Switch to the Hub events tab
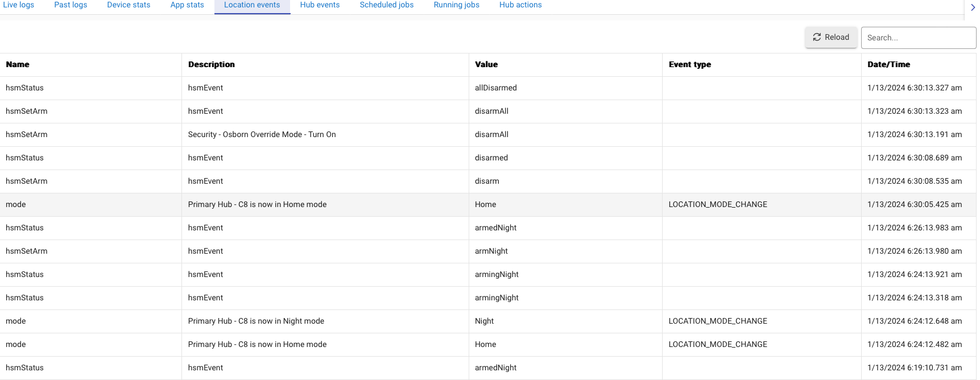 (x=320, y=5)
